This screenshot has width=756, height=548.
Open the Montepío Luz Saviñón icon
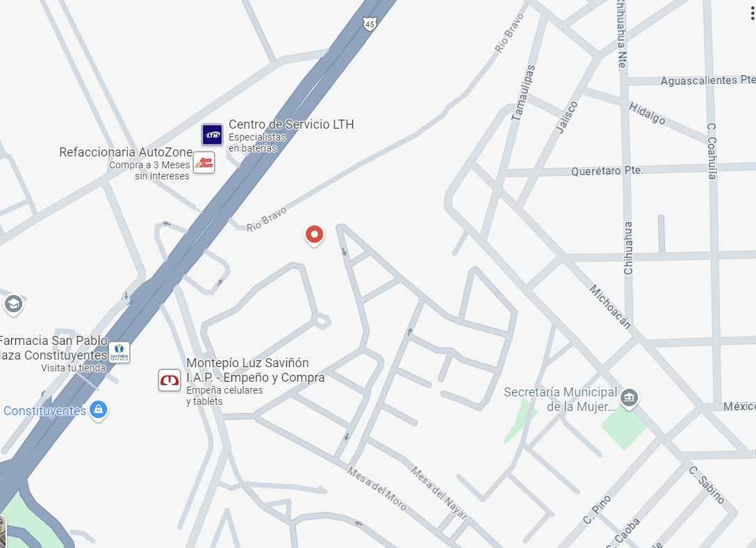tap(170, 380)
